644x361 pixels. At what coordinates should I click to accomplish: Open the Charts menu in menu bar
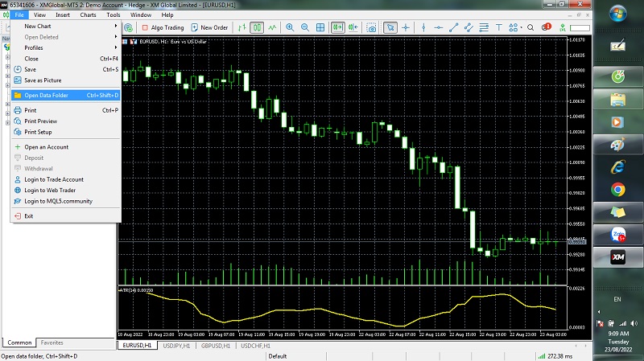pyautogui.click(x=88, y=14)
